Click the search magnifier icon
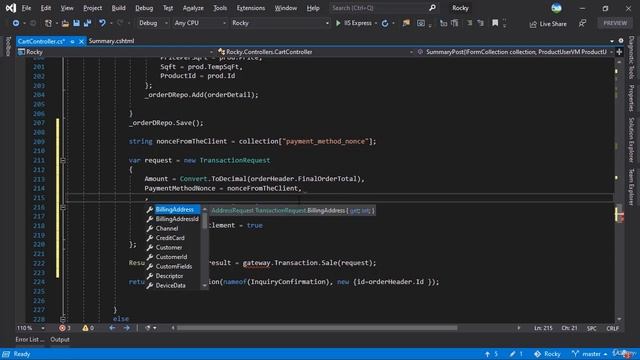 pos(432,8)
